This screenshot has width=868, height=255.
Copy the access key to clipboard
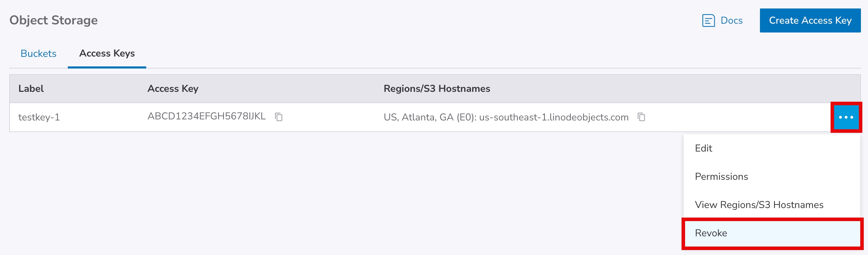tap(279, 117)
